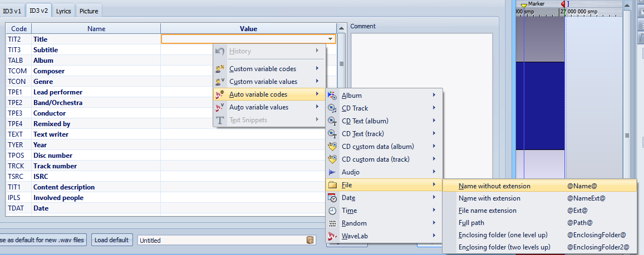
Task: Click the Album menu icon
Action: coord(332,96)
